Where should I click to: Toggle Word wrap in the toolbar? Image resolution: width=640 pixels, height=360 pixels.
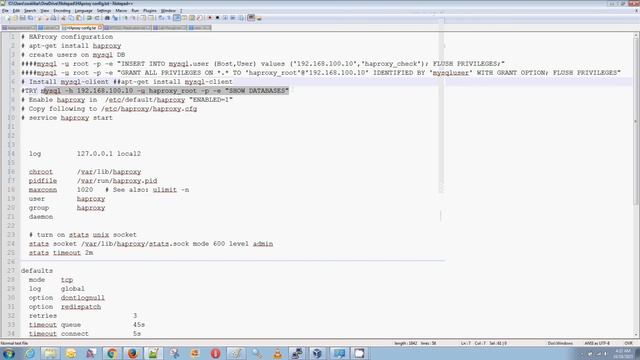(161, 18)
